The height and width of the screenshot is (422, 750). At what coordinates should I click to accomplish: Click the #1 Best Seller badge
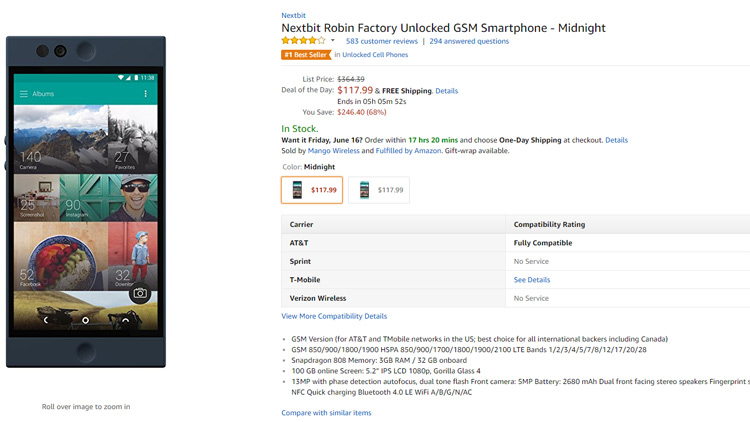306,55
